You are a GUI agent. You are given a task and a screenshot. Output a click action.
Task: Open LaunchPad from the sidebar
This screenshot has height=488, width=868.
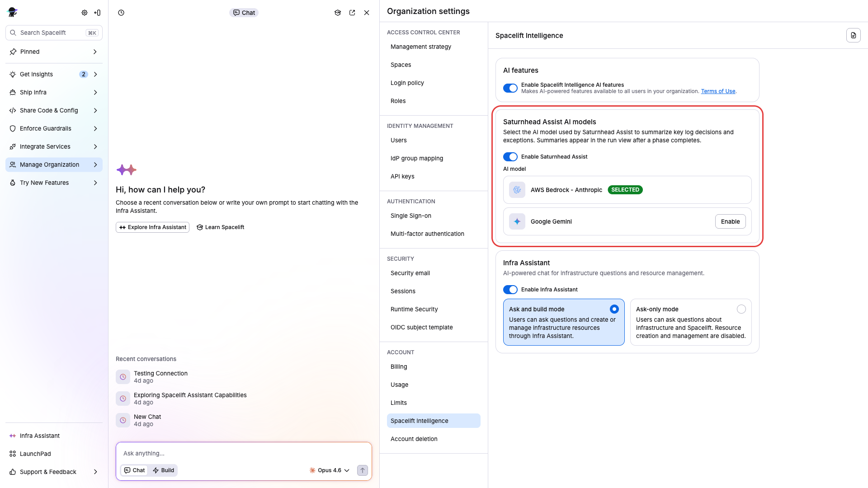click(x=35, y=454)
